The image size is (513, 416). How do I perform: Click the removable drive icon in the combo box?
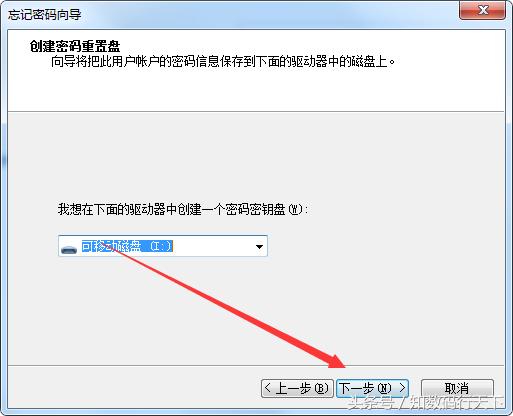(x=69, y=249)
